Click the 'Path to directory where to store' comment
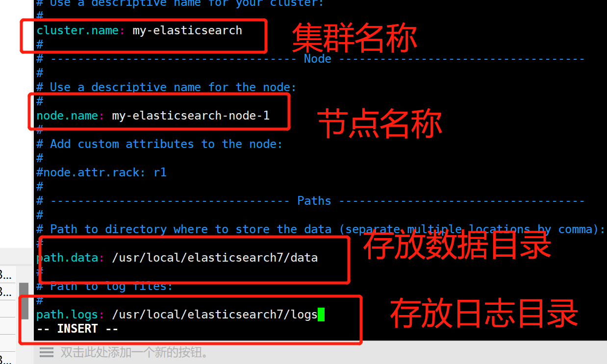The height and width of the screenshot is (364, 607). coord(321,229)
